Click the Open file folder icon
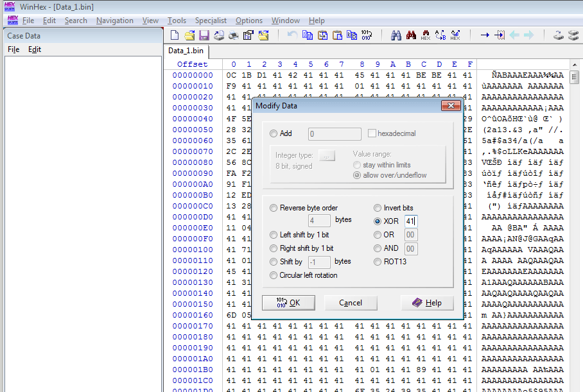 (189, 35)
